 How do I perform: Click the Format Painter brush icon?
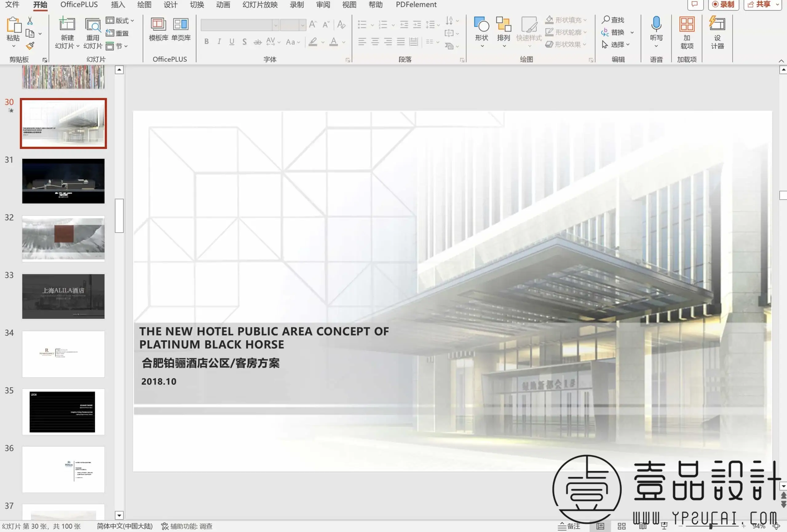tap(30, 45)
